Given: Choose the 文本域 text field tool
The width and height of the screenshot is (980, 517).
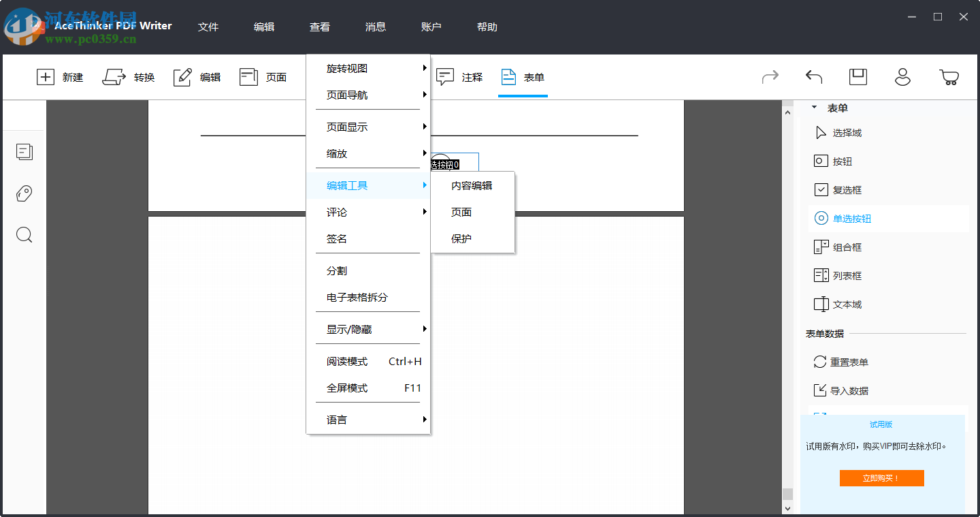Looking at the screenshot, I should [x=845, y=304].
